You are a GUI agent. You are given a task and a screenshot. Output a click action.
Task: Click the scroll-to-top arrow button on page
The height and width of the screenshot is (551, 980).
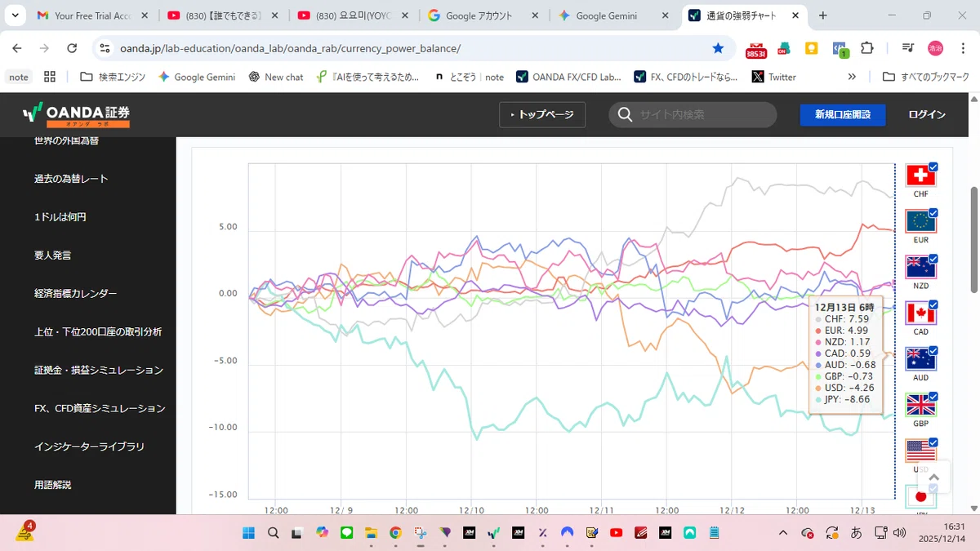tap(934, 477)
